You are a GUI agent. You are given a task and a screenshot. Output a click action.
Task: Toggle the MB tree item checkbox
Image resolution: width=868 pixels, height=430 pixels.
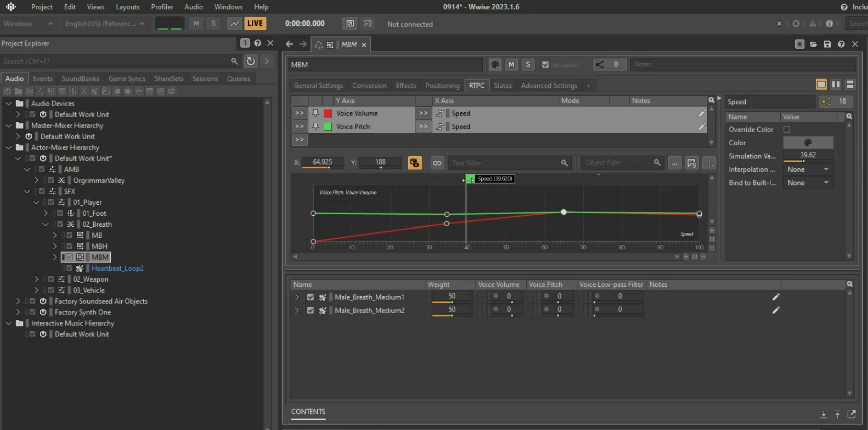pyautogui.click(x=69, y=235)
